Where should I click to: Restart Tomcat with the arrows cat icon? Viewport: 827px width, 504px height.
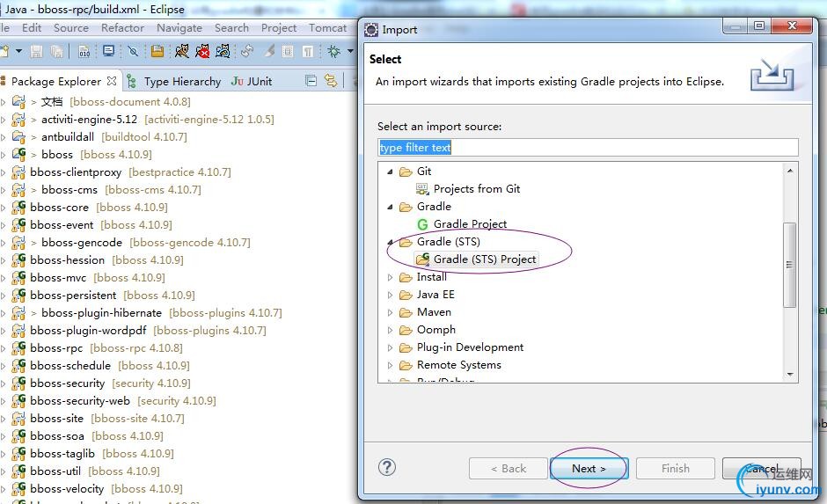click(x=223, y=51)
